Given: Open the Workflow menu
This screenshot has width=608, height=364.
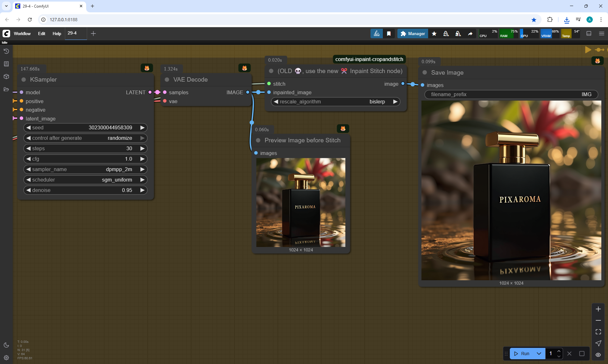Looking at the screenshot, I should click(22, 34).
